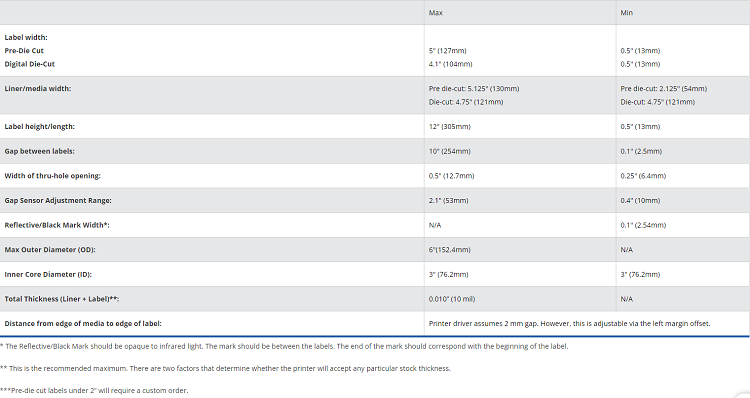Select "Distance from edge of media" label
The width and height of the screenshot is (750, 398).
coord(83,324)
